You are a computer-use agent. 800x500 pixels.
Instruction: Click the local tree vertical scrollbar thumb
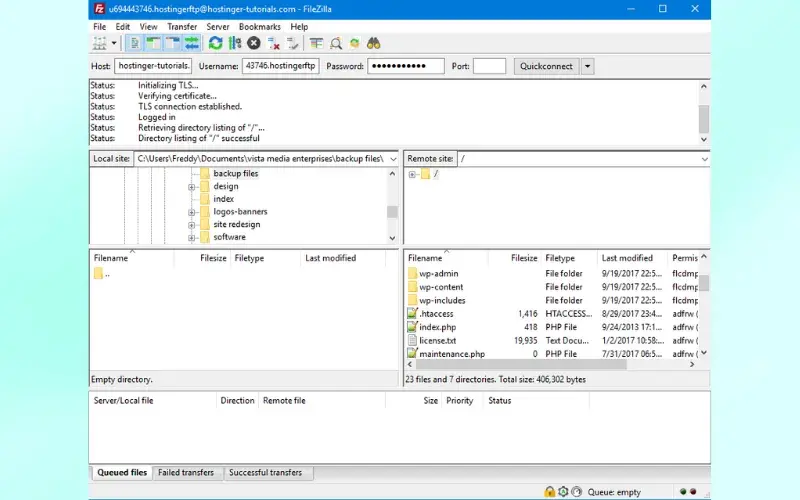coord(392,211)
